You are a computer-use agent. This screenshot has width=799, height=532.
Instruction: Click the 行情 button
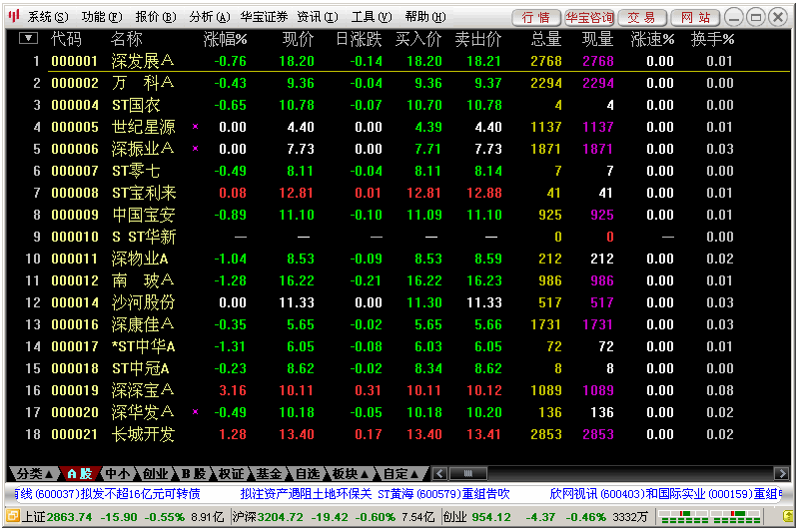pyautogui.click(x=536, y=18)
